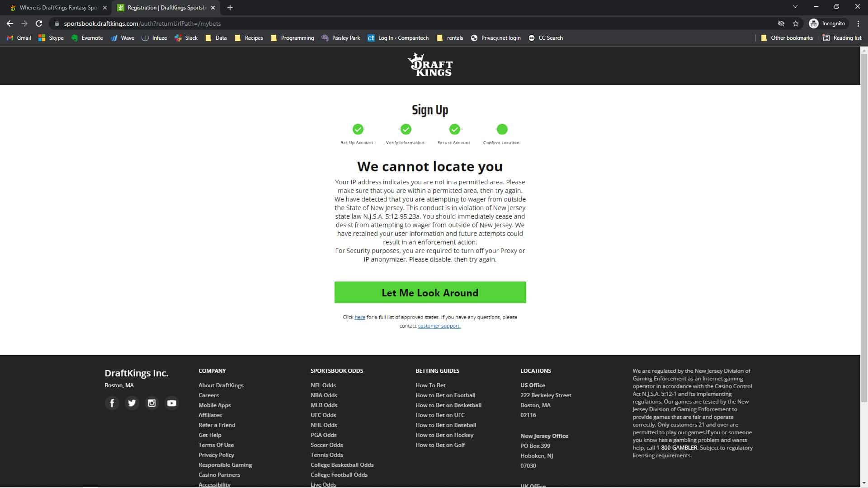Open the Reading list
Image resolution: width=868 pixels, height=488 pixels.
[842, 38]
